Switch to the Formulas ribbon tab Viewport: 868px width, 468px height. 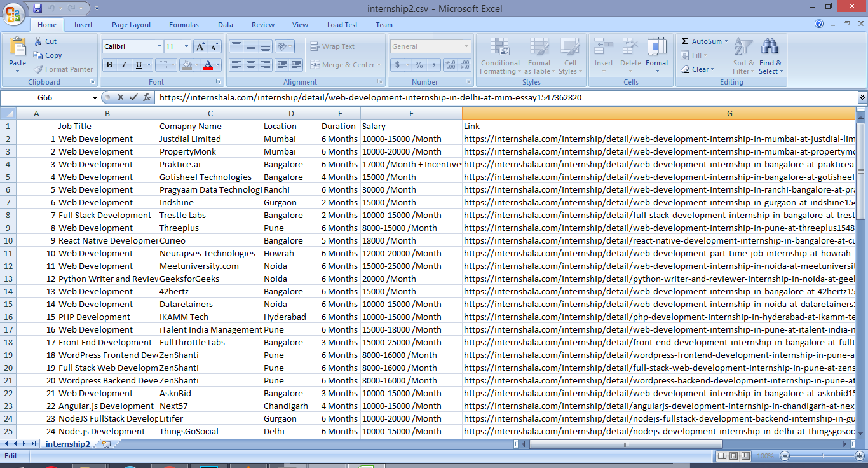click(x=184, y=25)
